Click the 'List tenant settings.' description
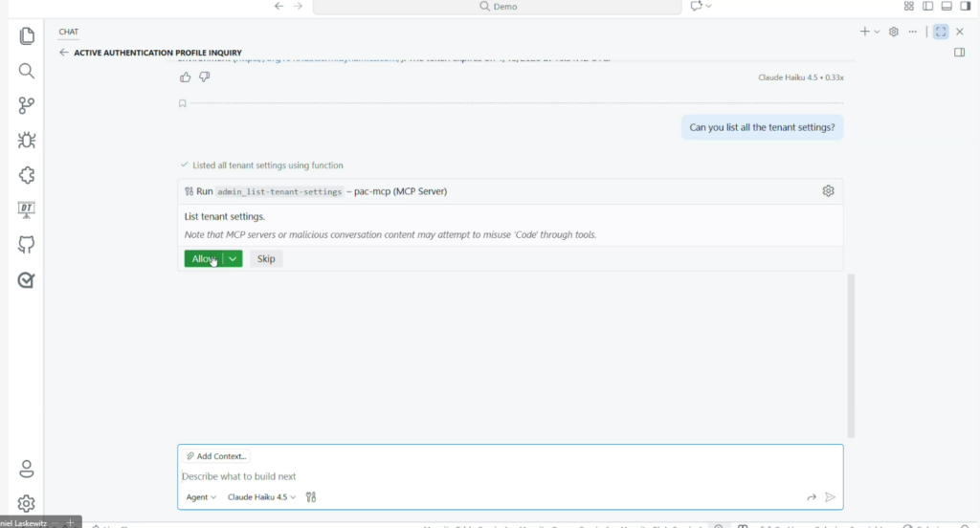Screen dimensions: 980x528 pos(224,216)
